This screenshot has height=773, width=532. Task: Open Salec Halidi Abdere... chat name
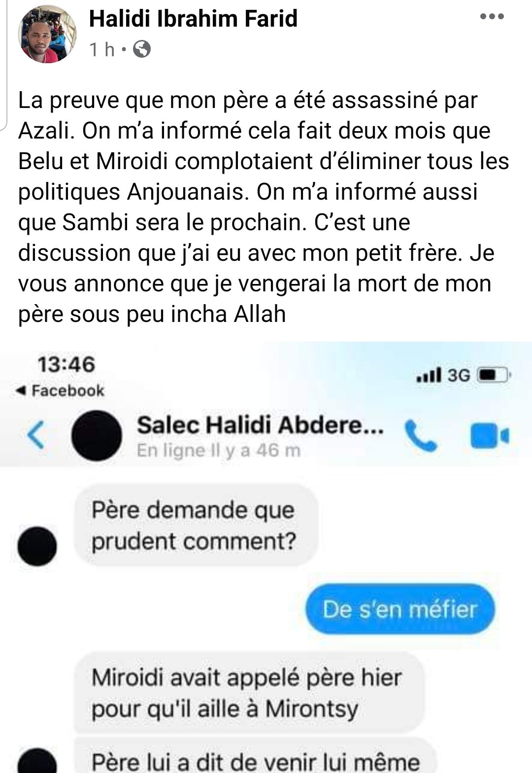coord(260,425)
